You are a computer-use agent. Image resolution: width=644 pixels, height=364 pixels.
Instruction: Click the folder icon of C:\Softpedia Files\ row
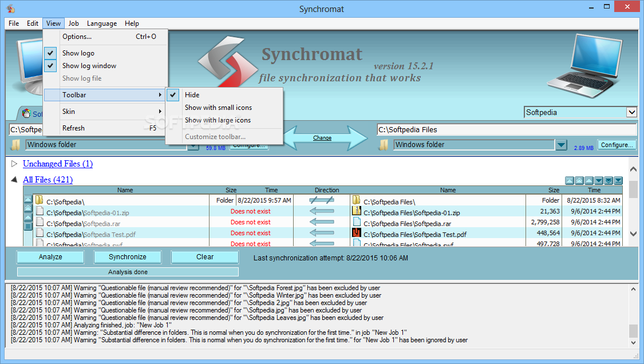point(357,200)
